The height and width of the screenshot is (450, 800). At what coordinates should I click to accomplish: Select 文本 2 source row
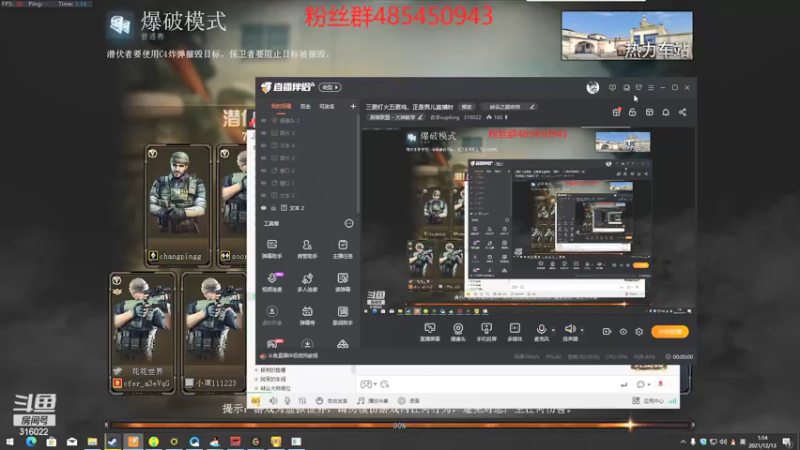308,208
